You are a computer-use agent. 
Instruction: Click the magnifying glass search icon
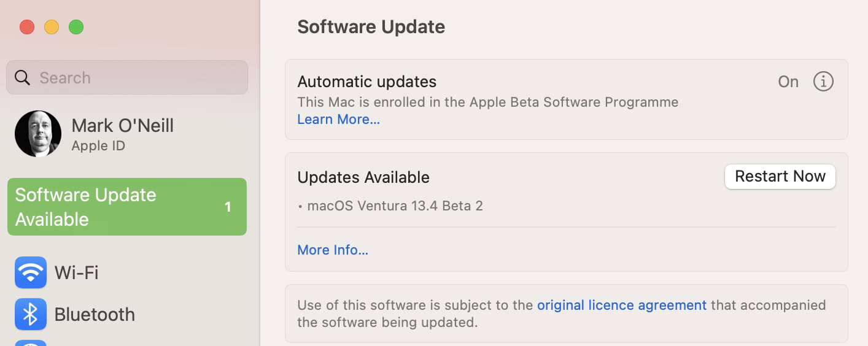pyautogui.click(x=23, y=78)
